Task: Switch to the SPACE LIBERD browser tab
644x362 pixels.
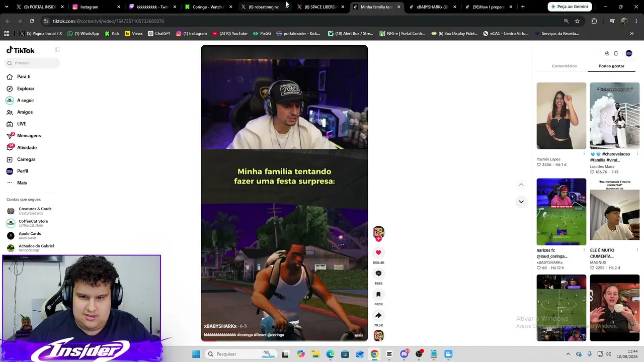Action: point(320,7)
